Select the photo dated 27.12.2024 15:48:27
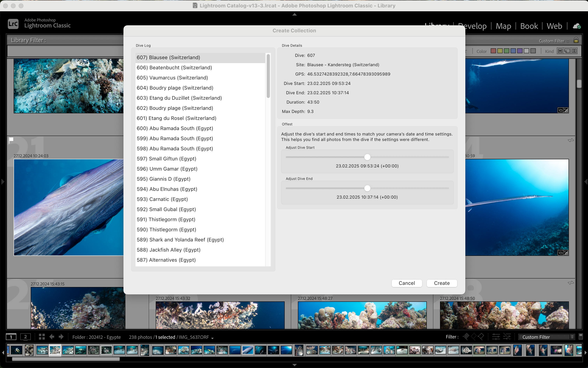Viewport: 588px width, 368px height. (x=362, y=315)
